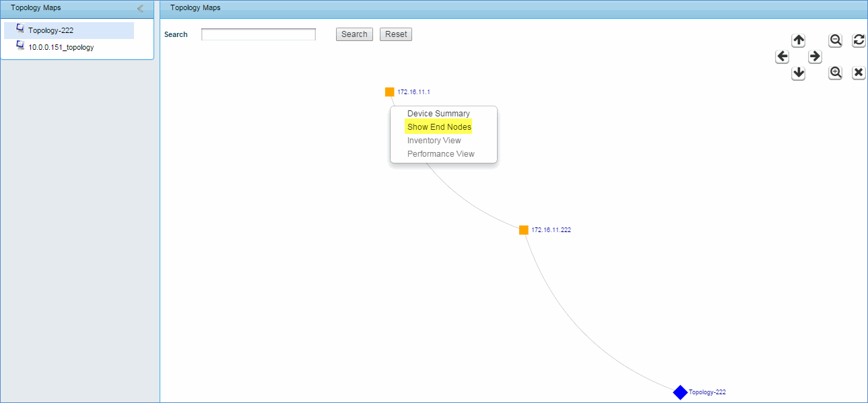Click the X icon in map controls
Image resolution: width=868 pixels, height=403 pixels.
859,73
